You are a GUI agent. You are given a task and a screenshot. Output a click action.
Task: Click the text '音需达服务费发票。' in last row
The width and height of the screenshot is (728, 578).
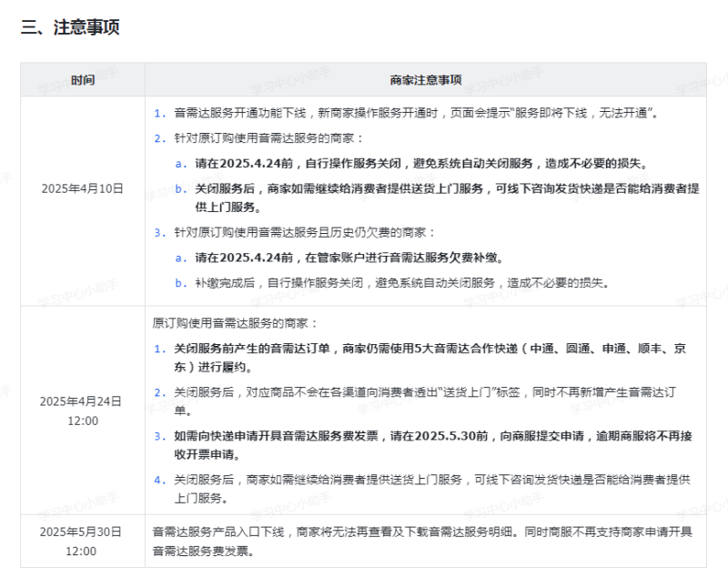coord(203,551)
